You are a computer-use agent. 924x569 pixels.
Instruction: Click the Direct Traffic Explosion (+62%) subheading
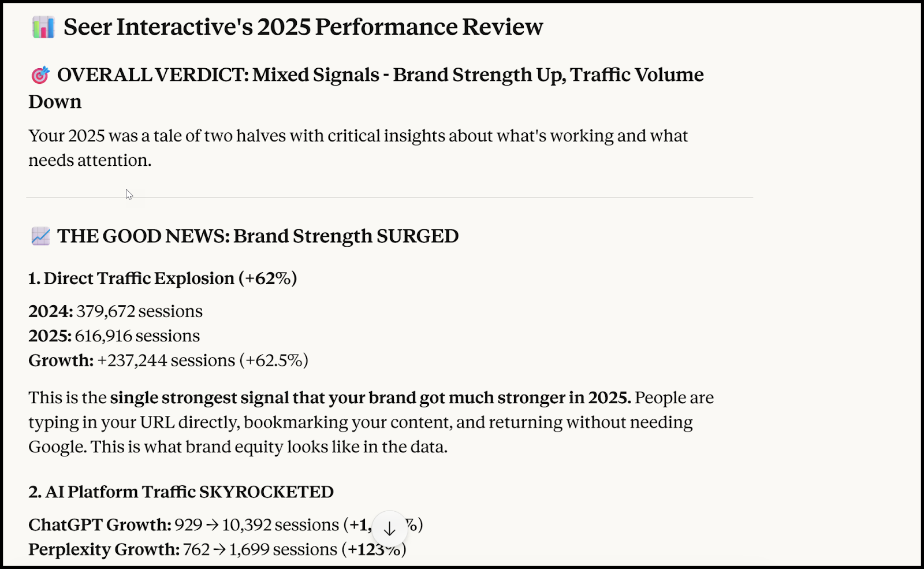tap(162, 278)
